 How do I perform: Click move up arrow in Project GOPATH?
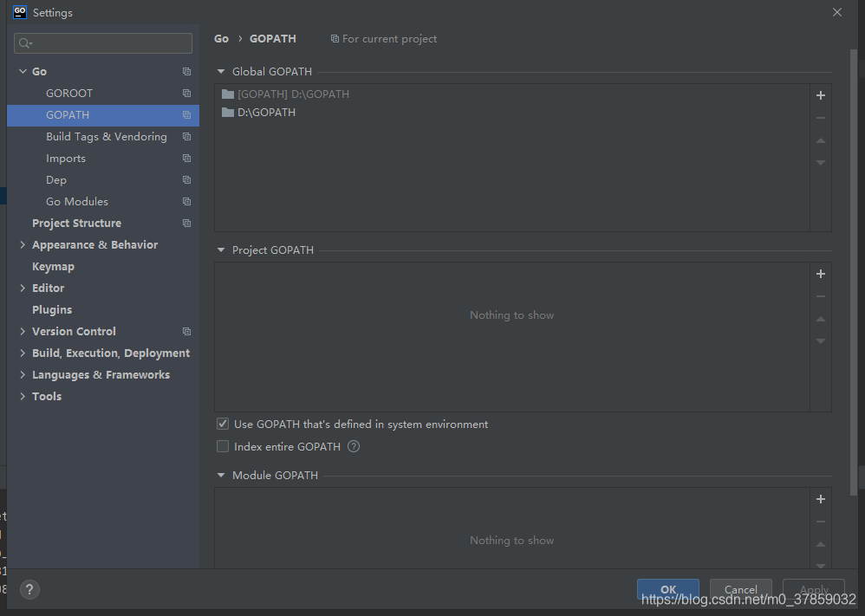(820, 319)
